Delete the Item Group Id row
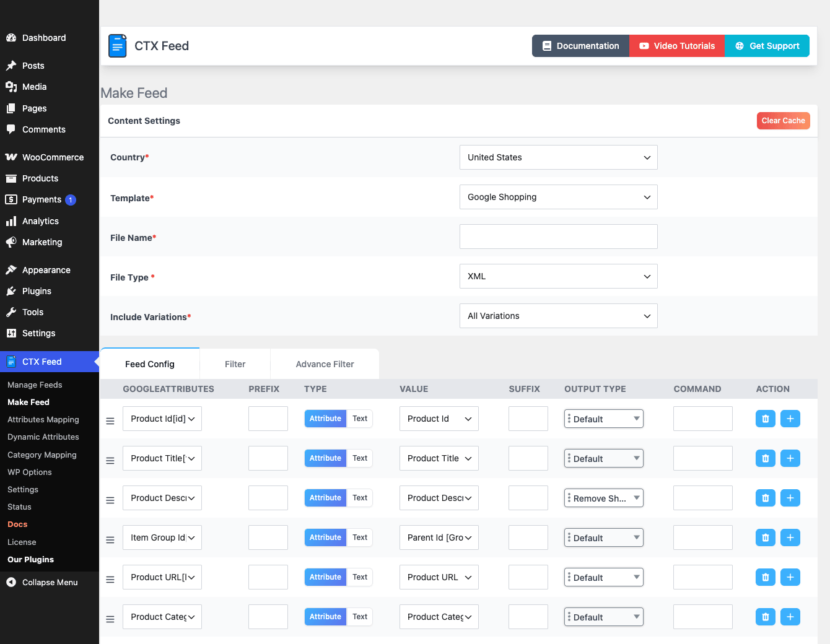830x644 pixels. (x=766, y=537)
